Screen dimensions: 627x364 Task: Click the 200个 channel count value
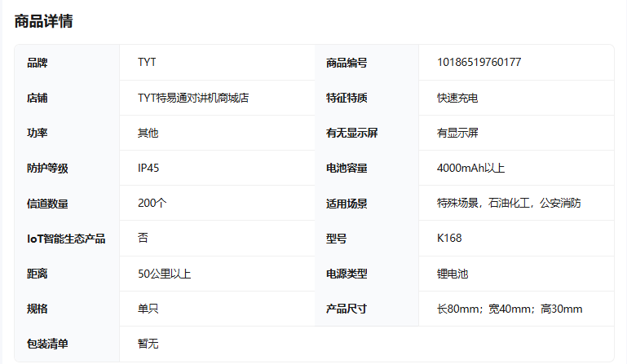[152, 203]
